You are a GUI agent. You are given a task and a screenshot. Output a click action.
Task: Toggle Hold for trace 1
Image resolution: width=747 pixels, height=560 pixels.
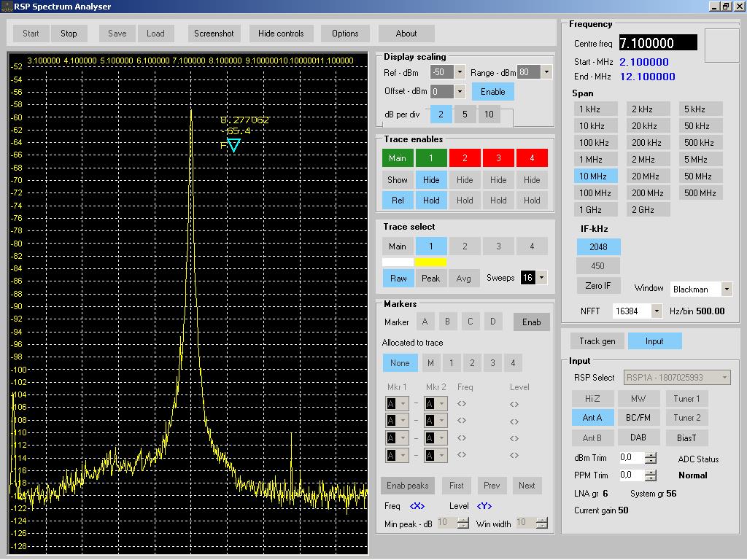point(431,201)
